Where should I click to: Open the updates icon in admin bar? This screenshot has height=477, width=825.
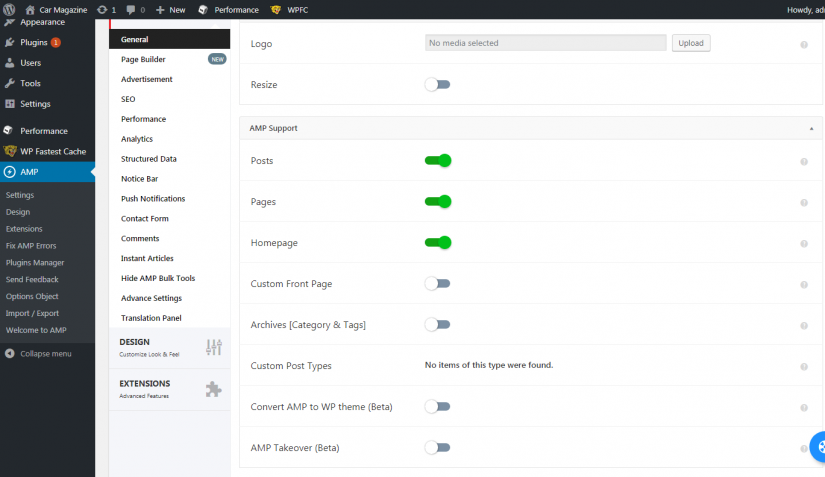coord(102,9)
